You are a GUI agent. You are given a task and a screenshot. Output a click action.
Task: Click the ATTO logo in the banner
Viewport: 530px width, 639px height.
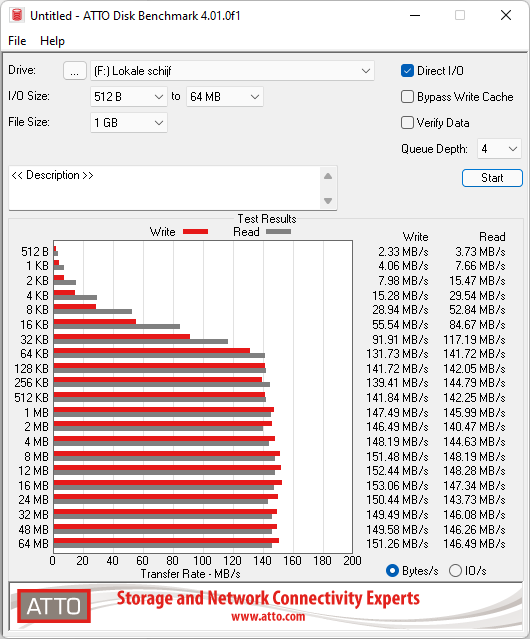pos(54,606)
